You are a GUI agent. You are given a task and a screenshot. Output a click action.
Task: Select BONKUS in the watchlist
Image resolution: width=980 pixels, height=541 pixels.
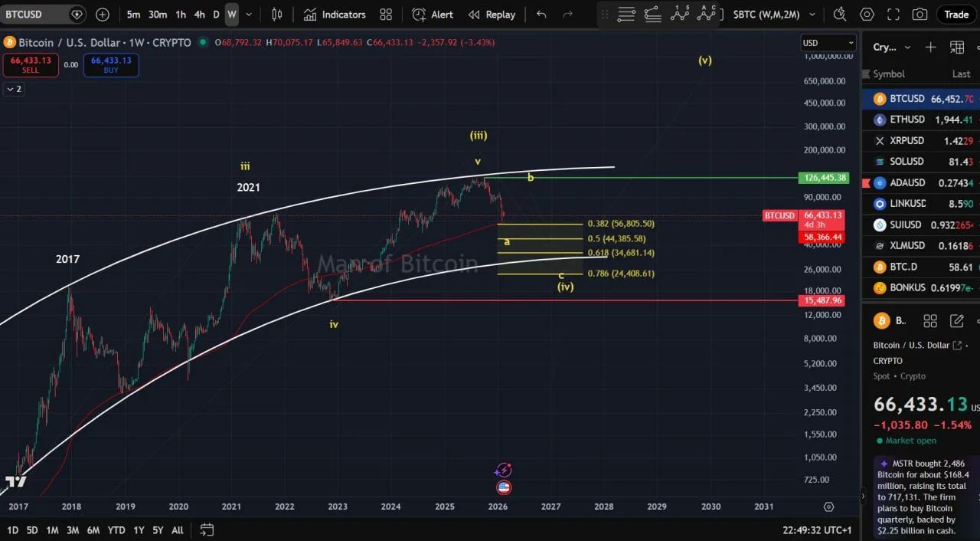(921, 288)
